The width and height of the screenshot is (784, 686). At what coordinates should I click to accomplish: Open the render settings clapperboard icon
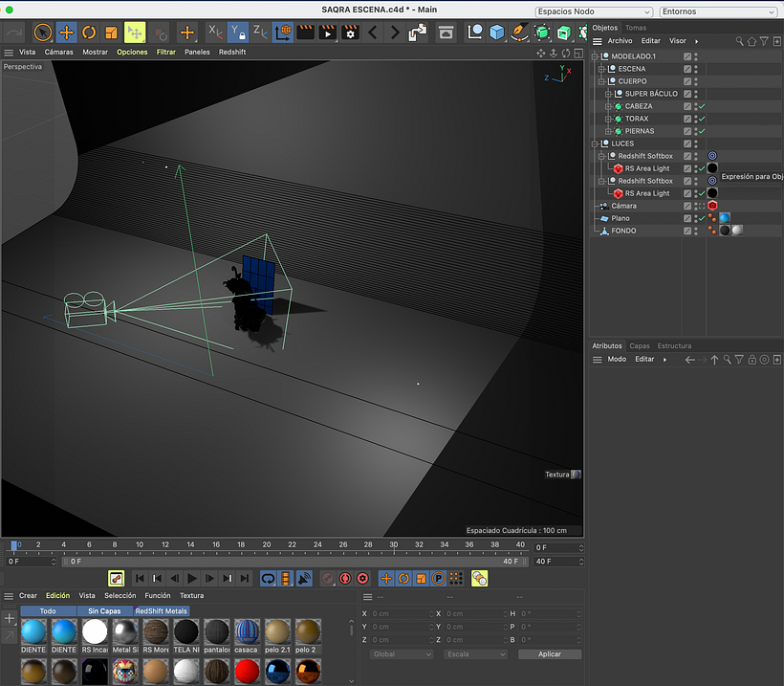(350, 33)
